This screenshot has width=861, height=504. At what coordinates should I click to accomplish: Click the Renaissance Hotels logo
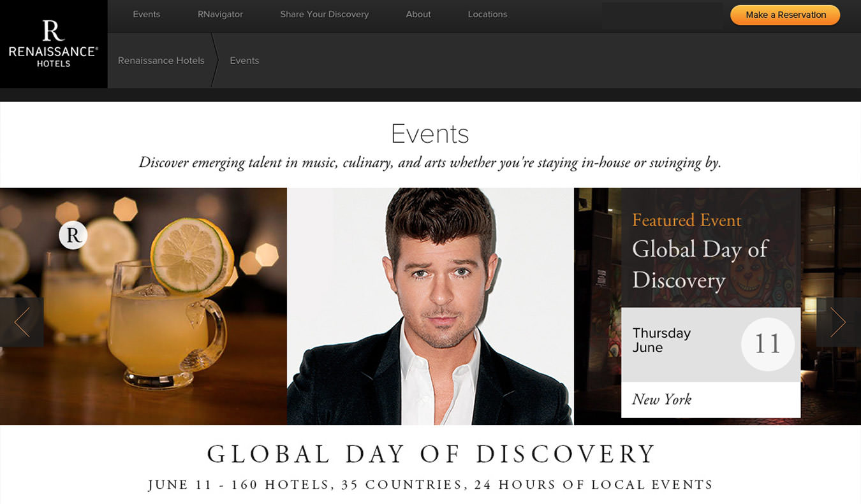click(x=54, y=43)
